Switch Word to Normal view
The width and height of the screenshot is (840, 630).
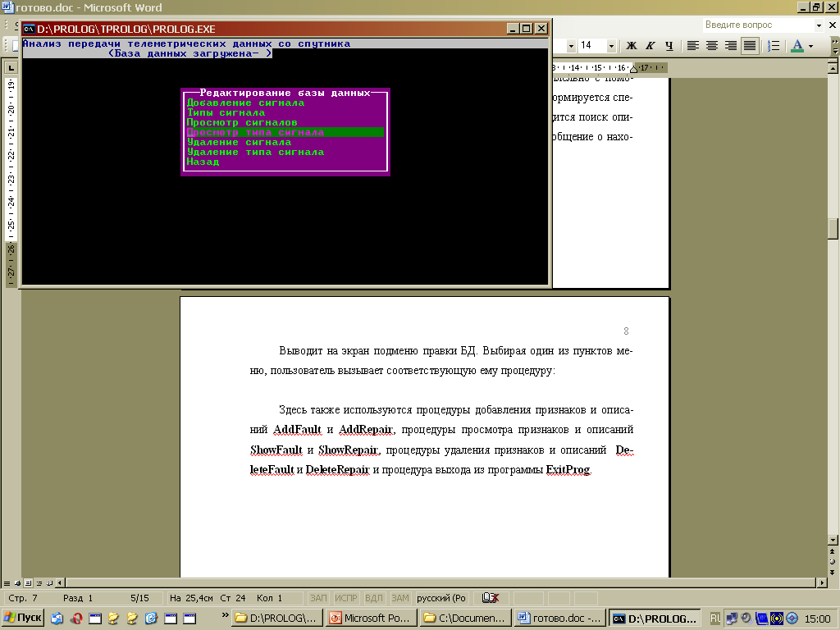point(7,583)
